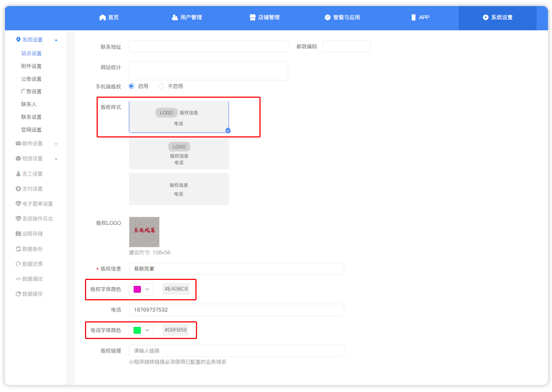The height and width of the screenshot is (392, 552).
Task: Click the blue checkmark badge on selected copyright style
Action: point(228,131)
